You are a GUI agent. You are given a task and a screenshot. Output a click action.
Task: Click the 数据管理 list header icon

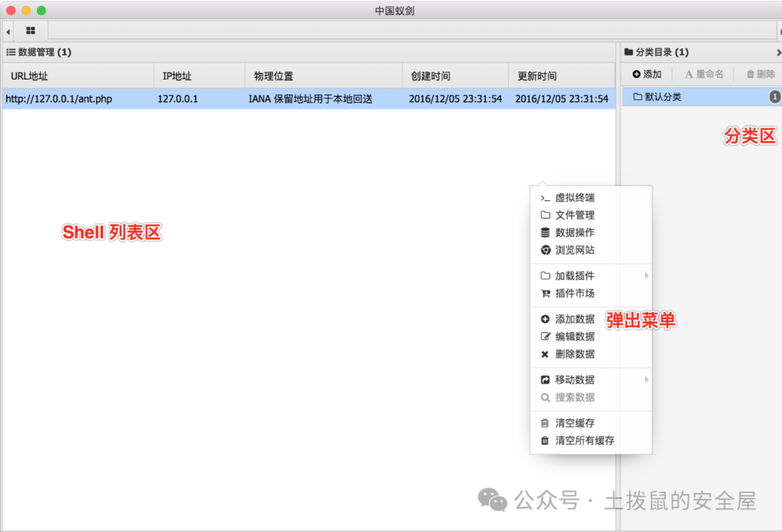click(x=10, y=52)
